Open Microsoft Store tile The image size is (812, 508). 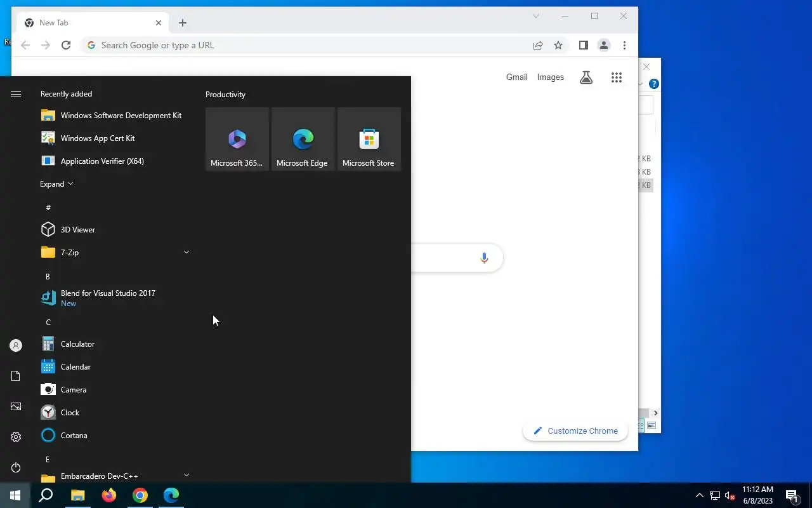point(369,139)
